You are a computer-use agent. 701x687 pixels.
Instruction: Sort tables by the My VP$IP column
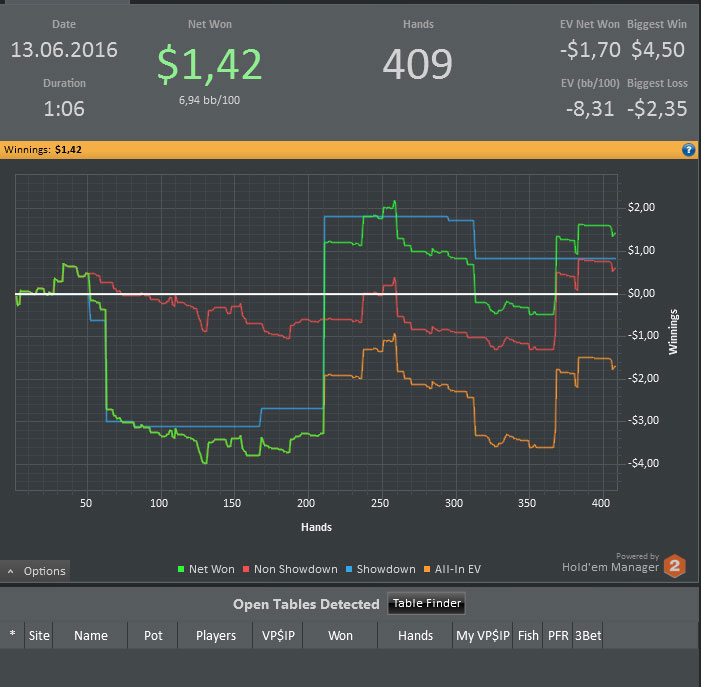(x=483, y=635)
